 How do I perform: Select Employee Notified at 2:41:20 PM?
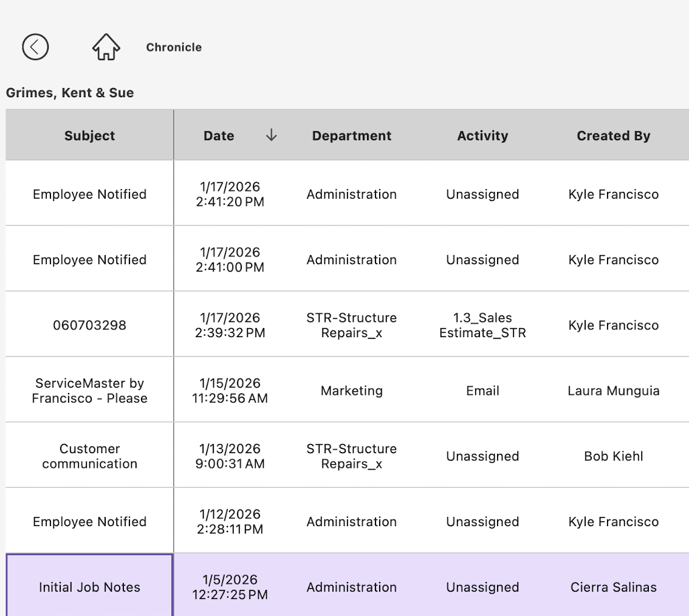coord(89,194)
